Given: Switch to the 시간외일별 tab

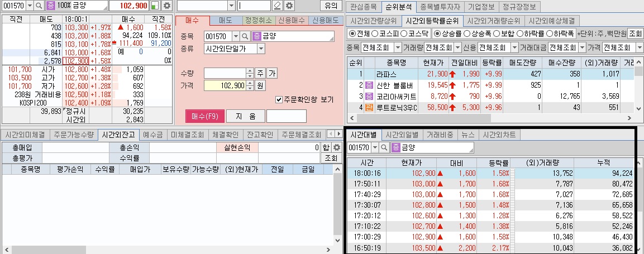Looking at the screenshot, I should (x=402, y=135).
